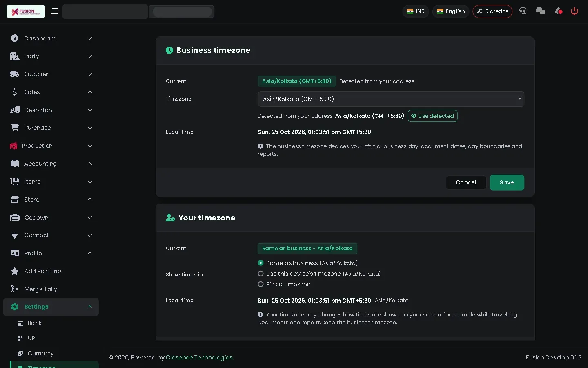Click the Fusion logo

(26, 11)
